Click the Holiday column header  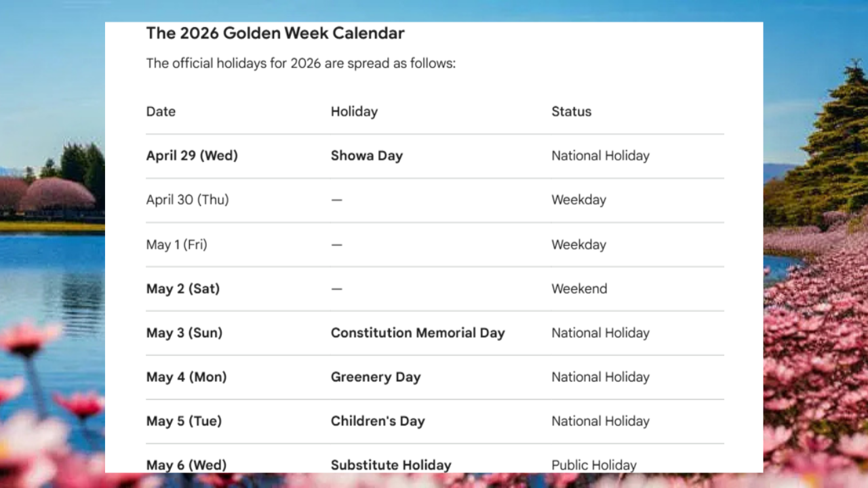click(x=354, y=112)
